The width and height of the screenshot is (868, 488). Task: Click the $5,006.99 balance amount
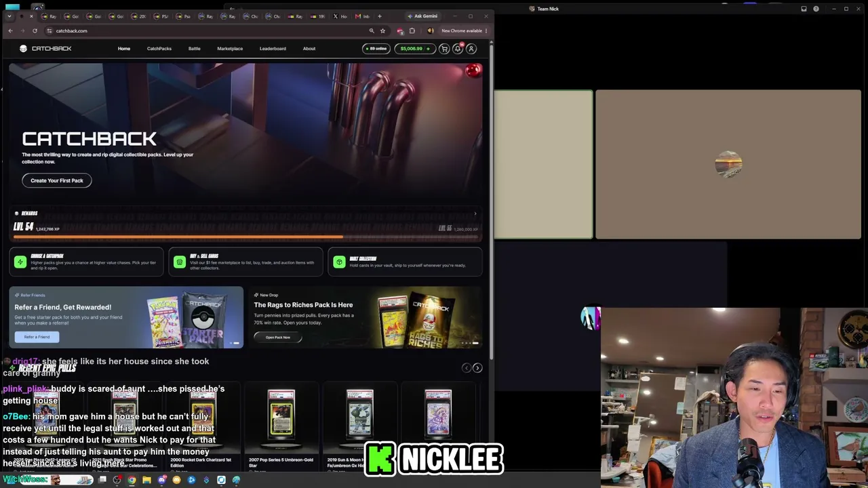[x=411, y=49]
